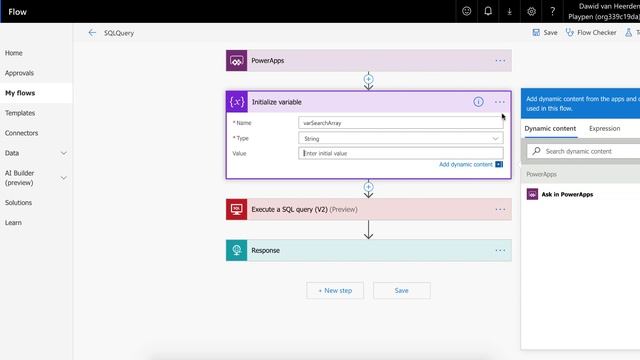Click the Search dynamic content box
The height and width of the screenshot is (360, 640).
pos(584,151)
